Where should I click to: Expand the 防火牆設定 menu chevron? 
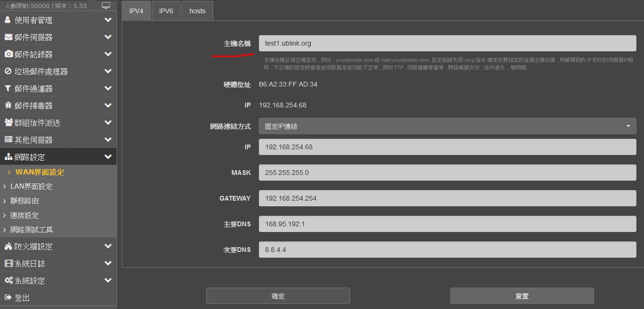108,246
